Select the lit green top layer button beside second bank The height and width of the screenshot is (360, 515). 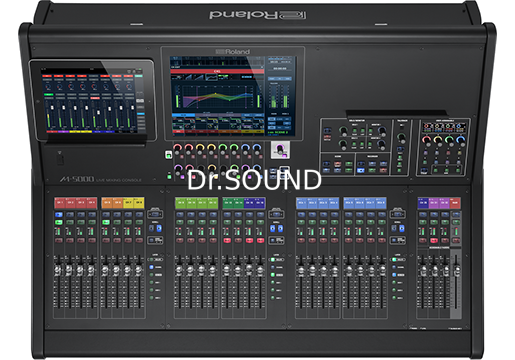273,259
